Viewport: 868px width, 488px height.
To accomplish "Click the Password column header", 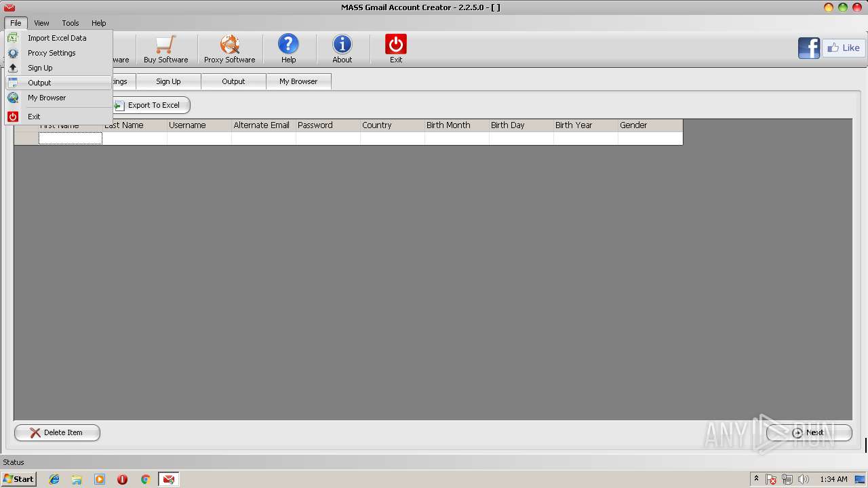I will tap(328, 125).
